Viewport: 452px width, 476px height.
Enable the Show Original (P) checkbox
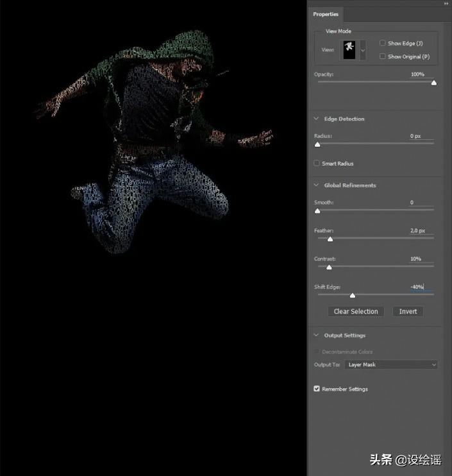(x=383, y=56)
